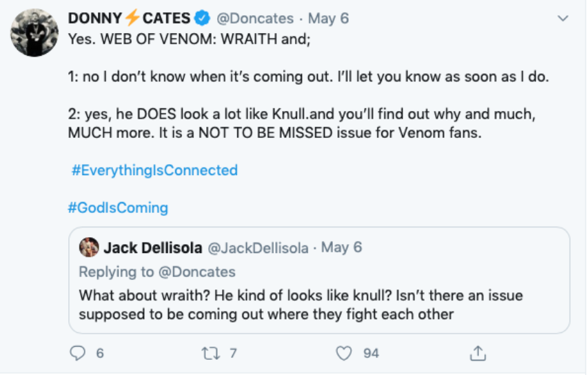Open the share tweet icon
Screen dimensions: 588x375
(476, 353)
